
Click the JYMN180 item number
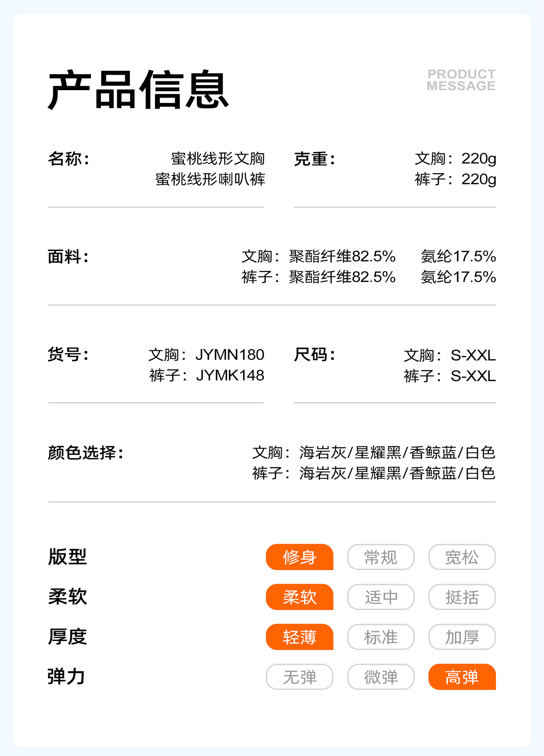click(230, 355)
